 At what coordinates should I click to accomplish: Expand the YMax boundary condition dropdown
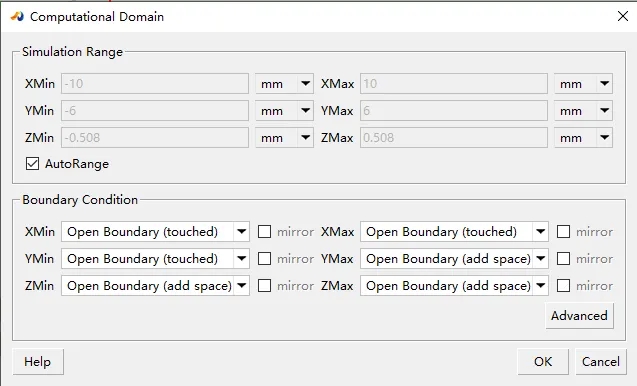(454, 258)
